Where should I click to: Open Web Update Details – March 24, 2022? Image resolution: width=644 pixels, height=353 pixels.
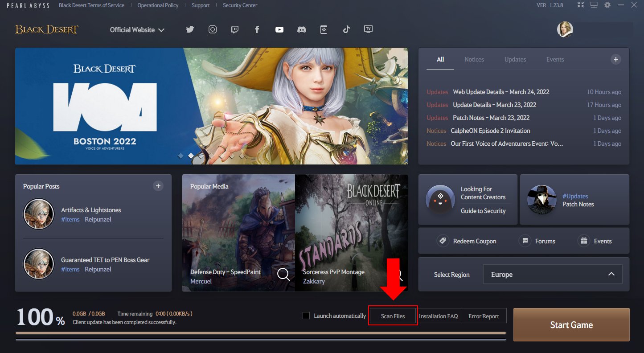500,92
